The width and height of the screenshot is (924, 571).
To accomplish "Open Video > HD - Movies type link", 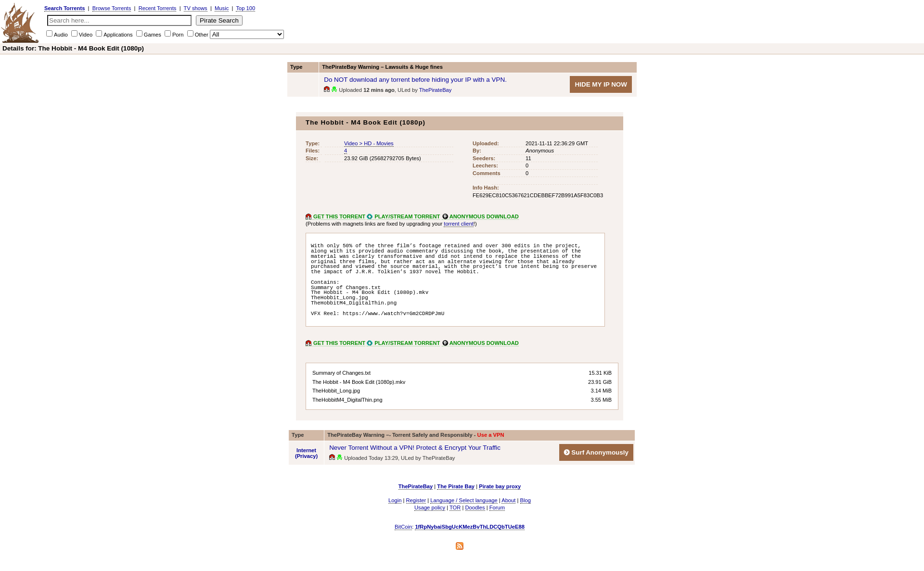I will pyautogui.click(x=369, y=144).
